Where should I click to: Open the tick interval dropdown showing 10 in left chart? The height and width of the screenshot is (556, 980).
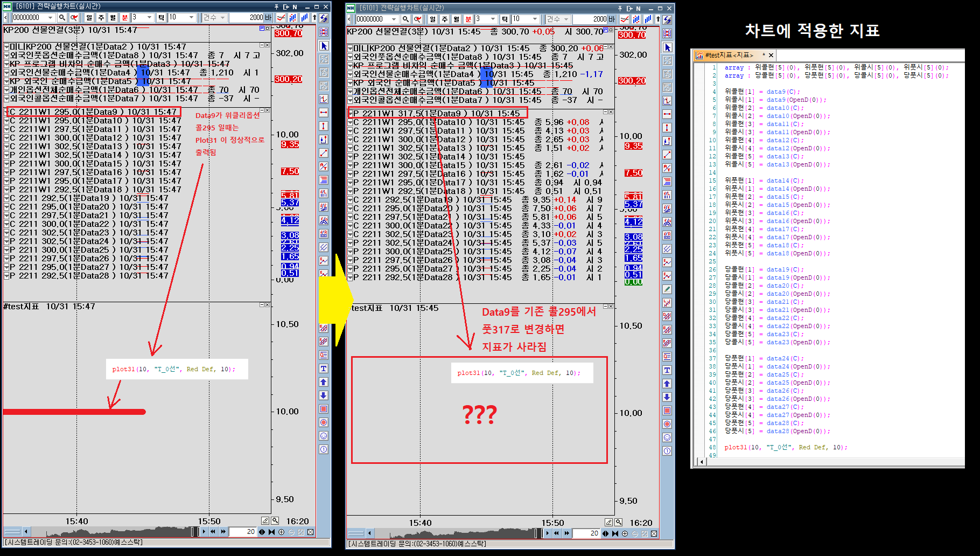pyautogui.click(x=192, y=18)
